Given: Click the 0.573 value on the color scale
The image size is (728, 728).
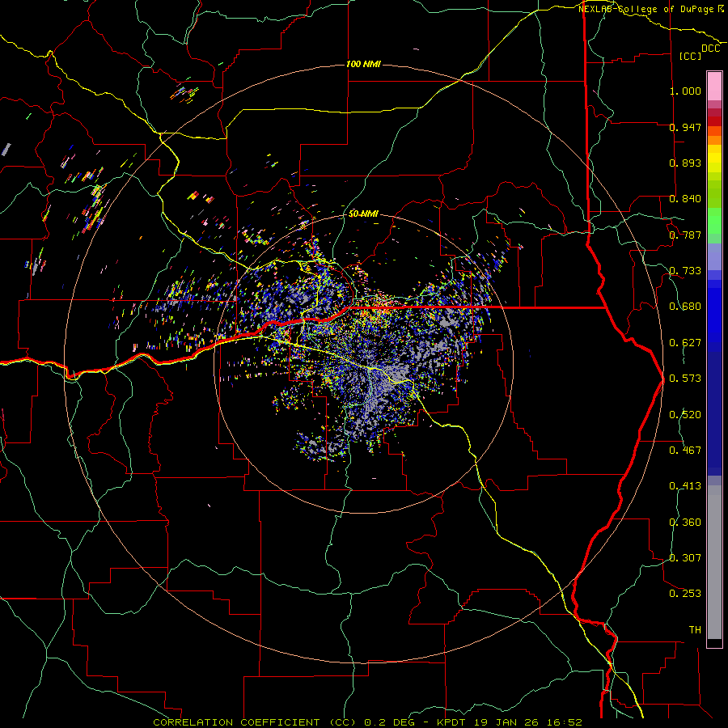Looking at the screenshot, I should [x=685, y=379].
